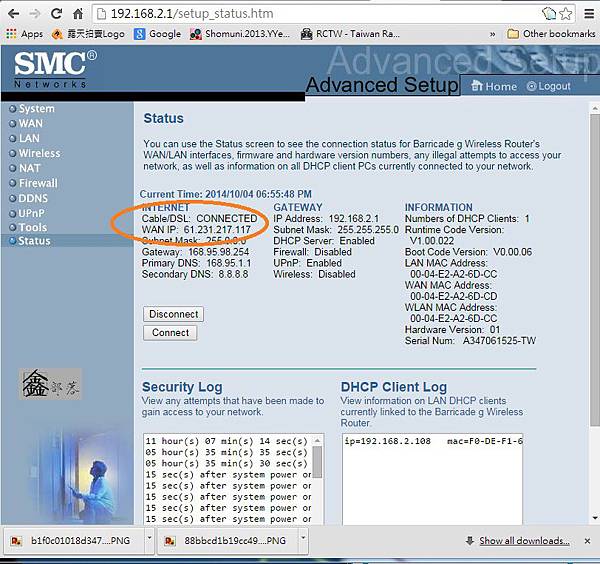This screenshot has width=600, height=564.
Task: Click Wireless: Disabled in Gateway column
Action: pos(314,274)
